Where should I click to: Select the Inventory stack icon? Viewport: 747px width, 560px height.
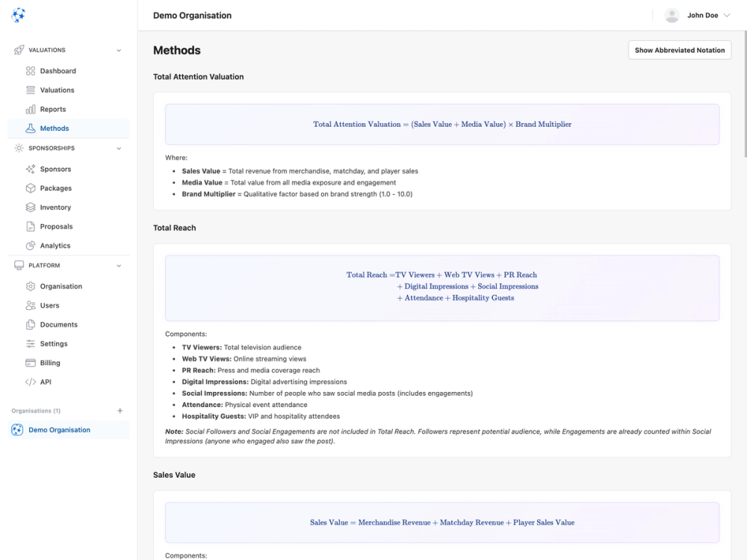[x=29, y=207]
